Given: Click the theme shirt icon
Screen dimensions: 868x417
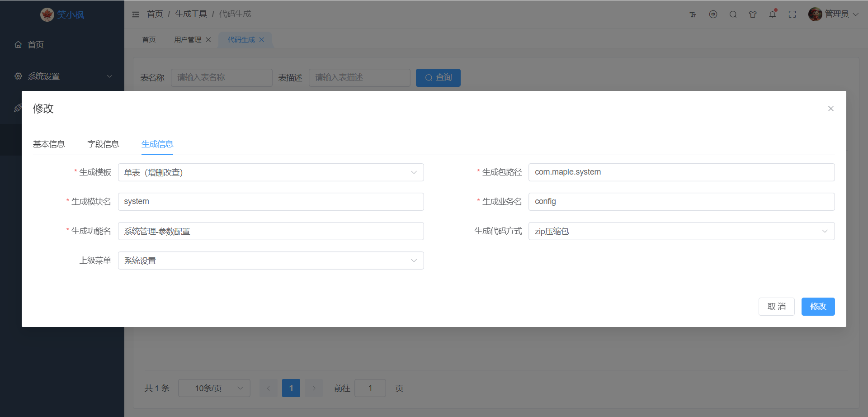Looking at the screenshot, I should (x=753, y=14).
